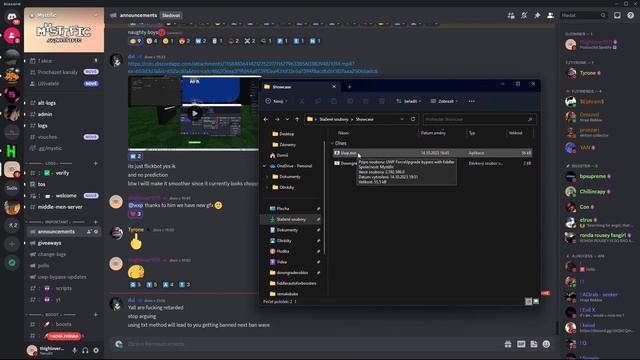Image resolution: width=640 pixels, height=360 pixels.
Task: Sort by Datum změny column header
Action: (433, 133)
